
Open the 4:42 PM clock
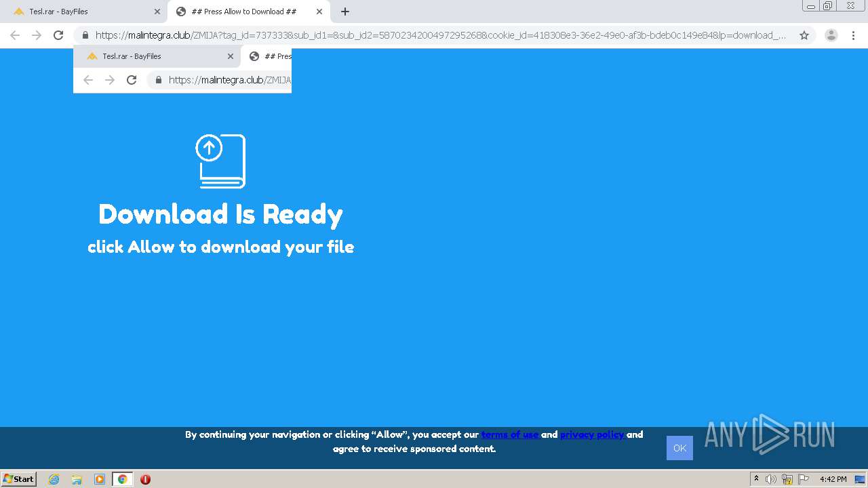click(833, 479)
